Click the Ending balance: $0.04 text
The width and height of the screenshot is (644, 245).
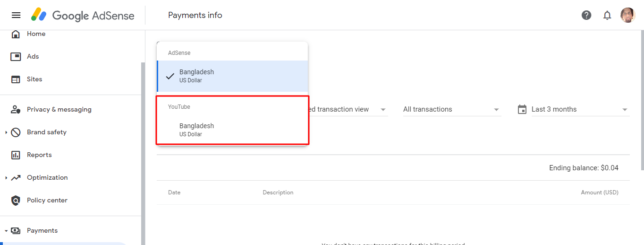584,168
